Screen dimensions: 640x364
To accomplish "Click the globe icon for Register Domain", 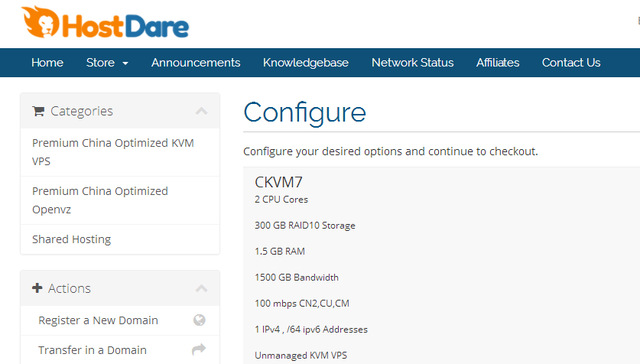I will (x=199, y=320).
